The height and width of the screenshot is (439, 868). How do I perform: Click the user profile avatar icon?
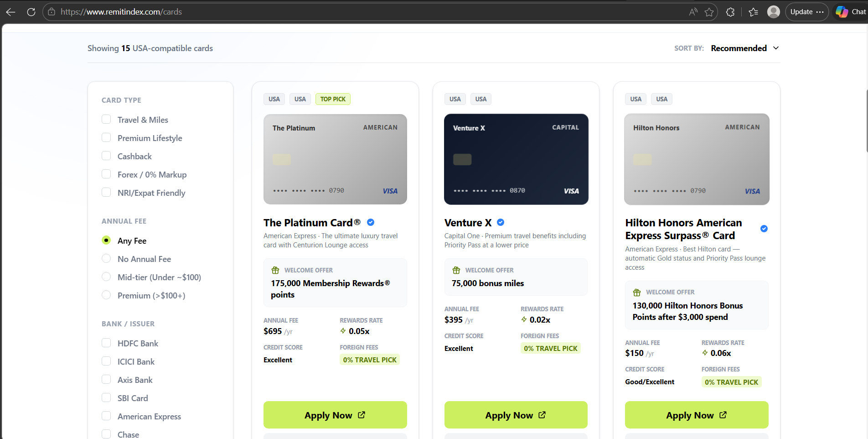(x=773, y=12)
